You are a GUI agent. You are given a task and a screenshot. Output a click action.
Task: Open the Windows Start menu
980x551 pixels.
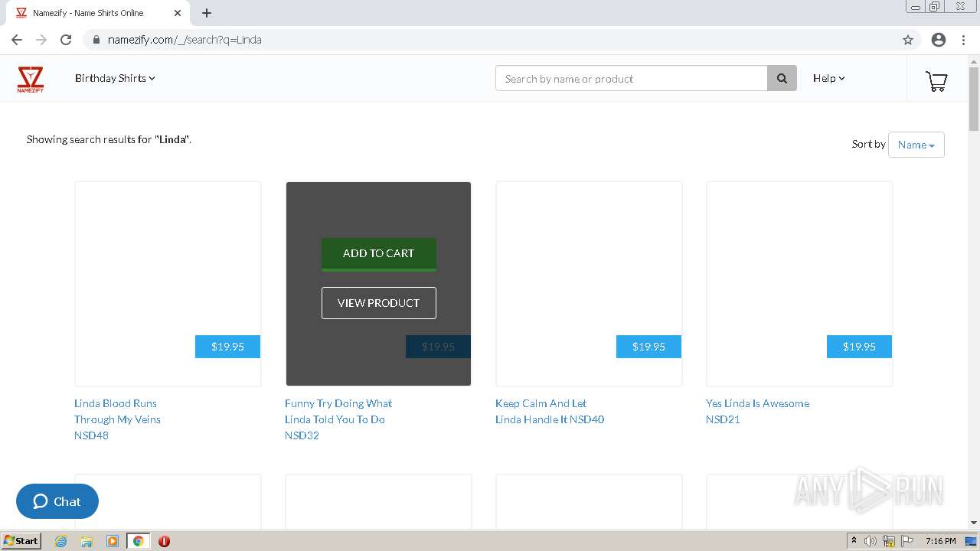pos(21,540)
